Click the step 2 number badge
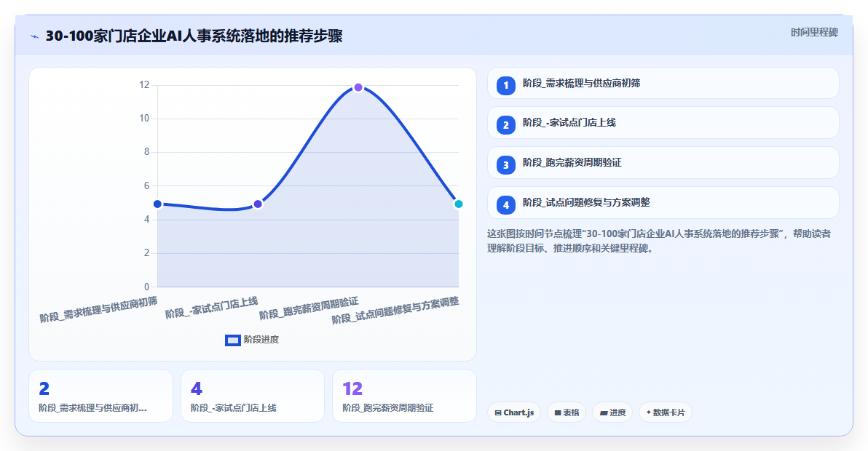 (x=506, y=125)
